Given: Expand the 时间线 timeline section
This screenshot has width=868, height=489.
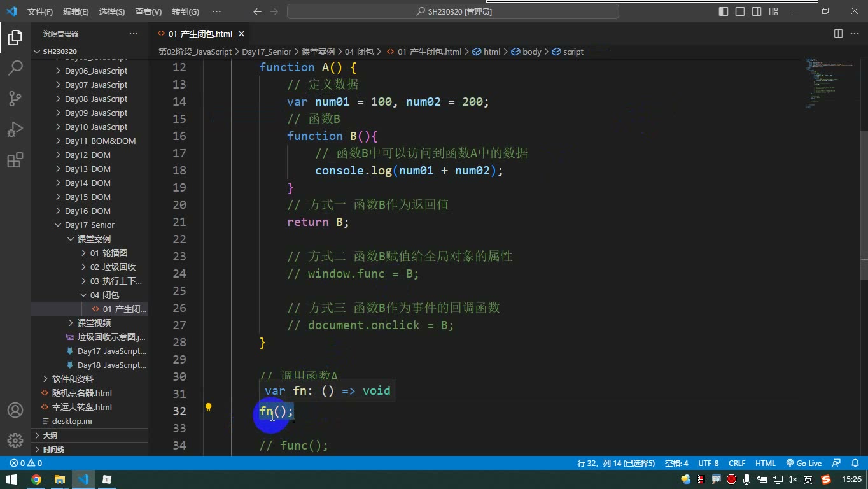Looking at the screenshot, I should [x=89, y=450].
